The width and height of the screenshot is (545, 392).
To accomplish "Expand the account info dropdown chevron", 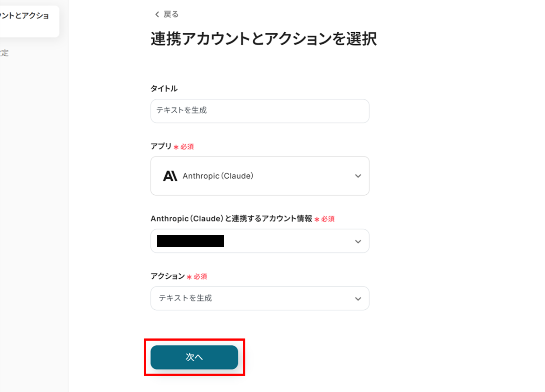I will click(x=358, y=241).
